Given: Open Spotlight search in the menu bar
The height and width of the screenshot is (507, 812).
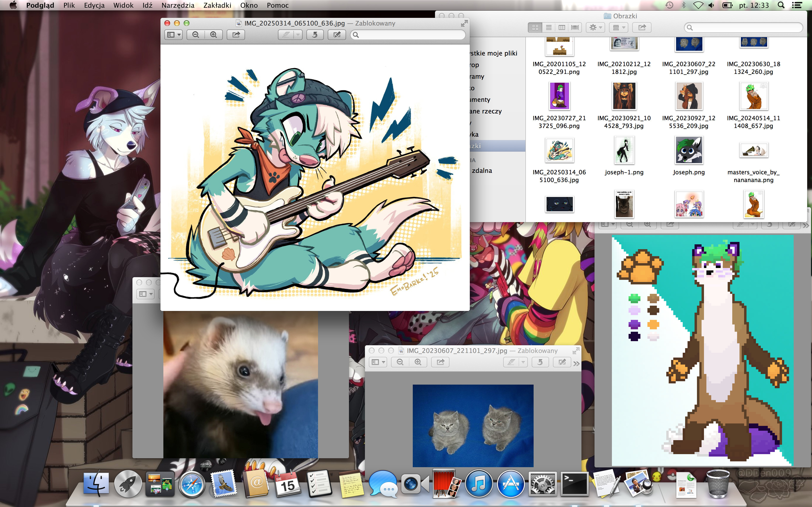Looking at the screenshot, I should click(781, 5).
